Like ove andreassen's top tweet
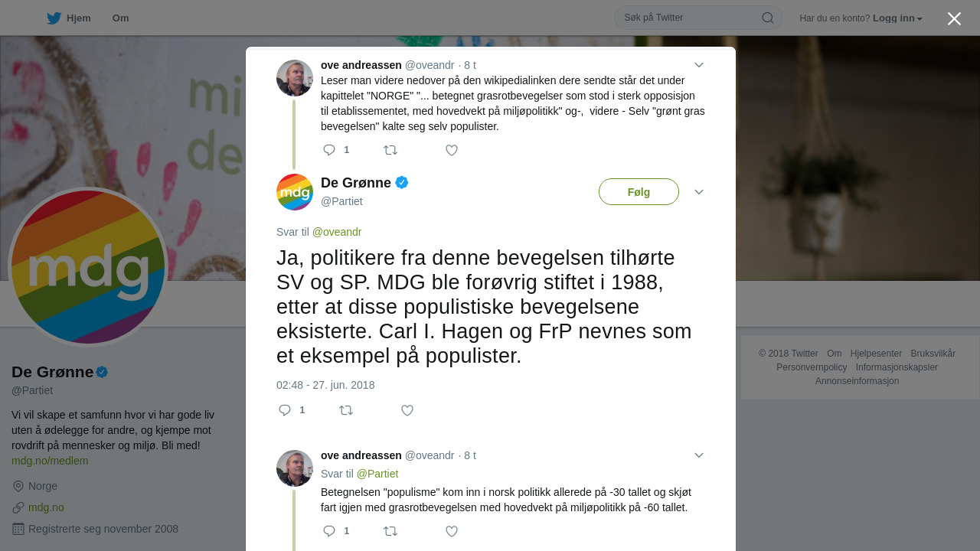Screen dimensions: 980x551 pyautogui.click(x=452, y=150)
